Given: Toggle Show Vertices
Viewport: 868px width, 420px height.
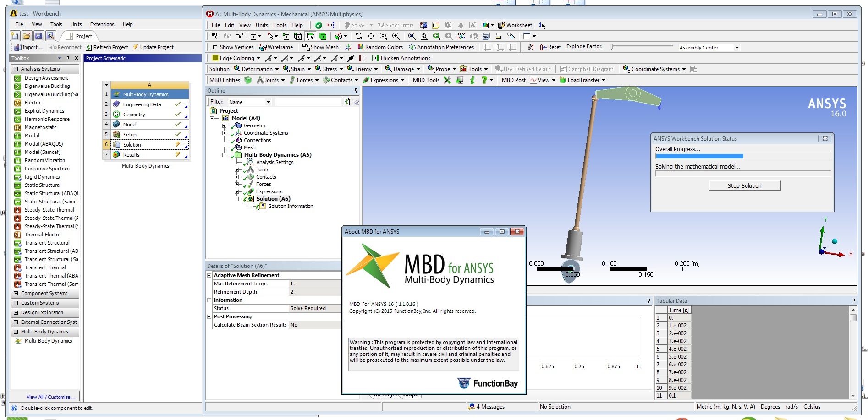Looking at the screenshot, I should 232,47.
